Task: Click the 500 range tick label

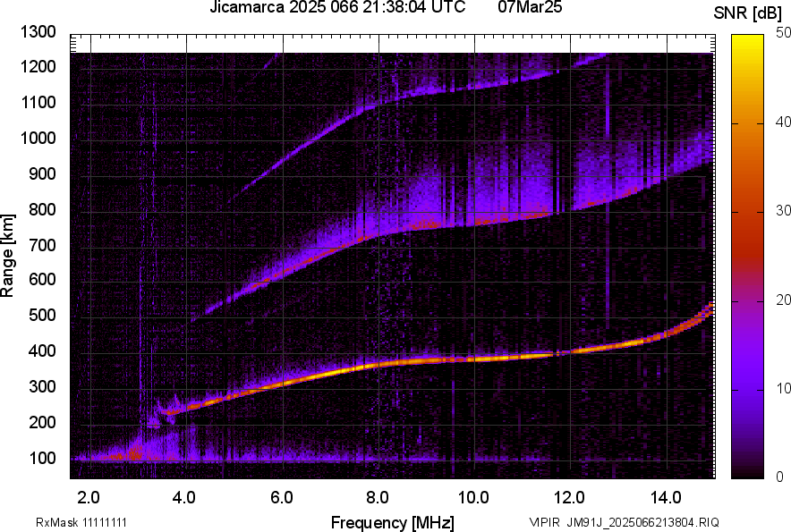Action: (41, 316)
